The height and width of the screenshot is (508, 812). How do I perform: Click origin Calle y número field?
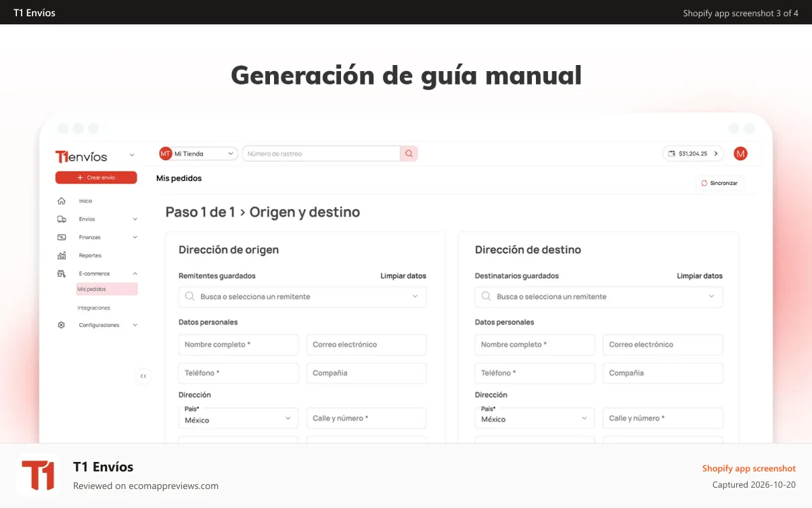tap(367, 418)
